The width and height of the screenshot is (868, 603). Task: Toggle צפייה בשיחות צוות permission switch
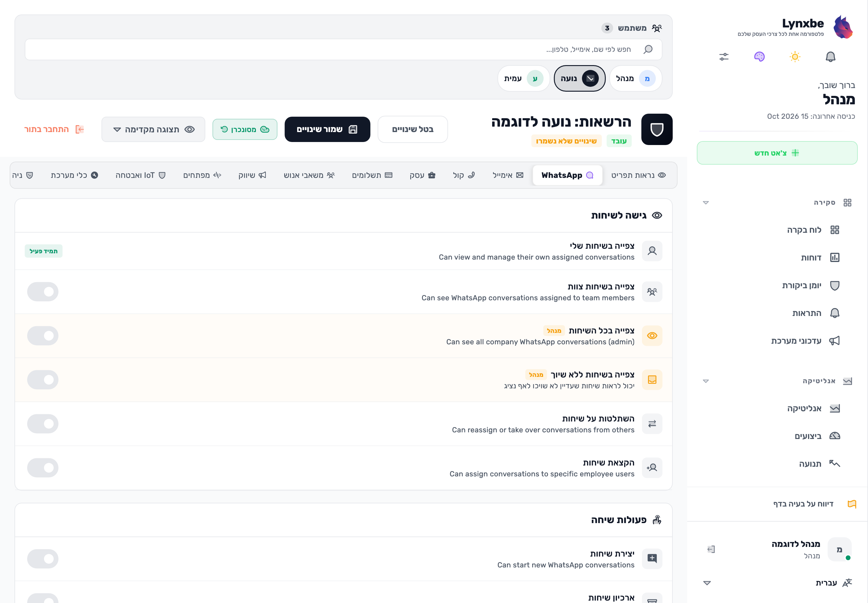pyautogui.click(x=43, y=292)
